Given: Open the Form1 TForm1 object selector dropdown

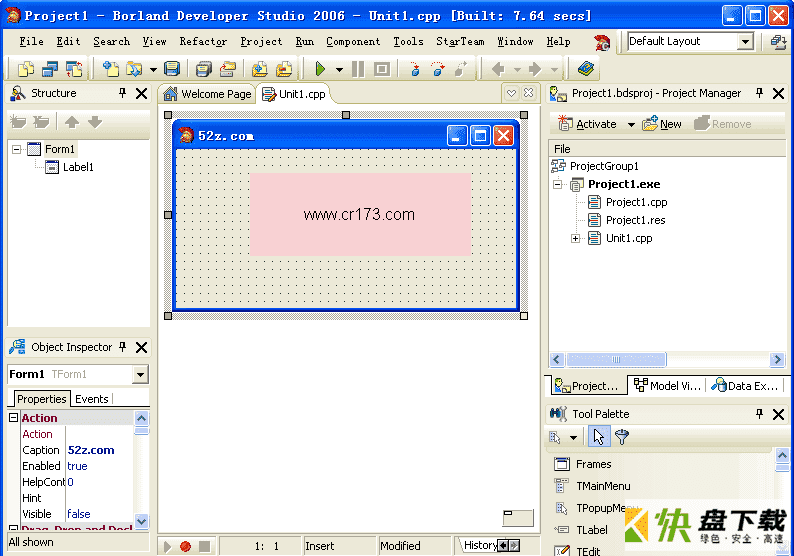Looking at the screenshot, I should (x=140, y=375).
